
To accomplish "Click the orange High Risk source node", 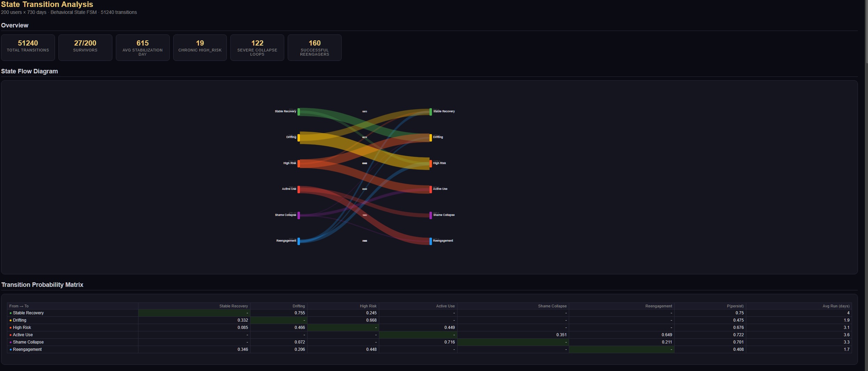I will click(x=298, y=163).
